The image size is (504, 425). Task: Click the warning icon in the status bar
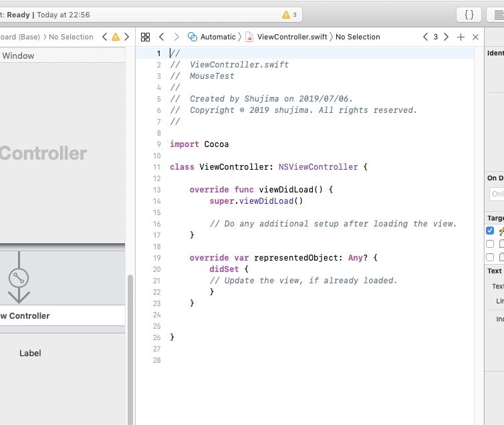pos(285,15)
